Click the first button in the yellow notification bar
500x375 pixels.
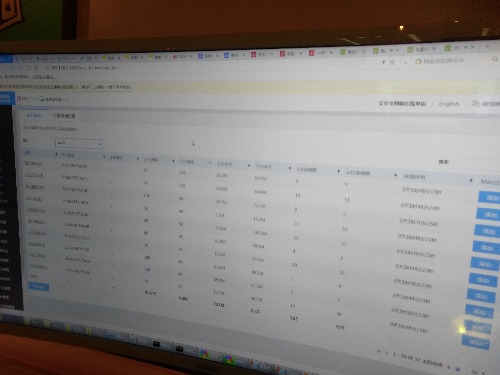(86, 87)
